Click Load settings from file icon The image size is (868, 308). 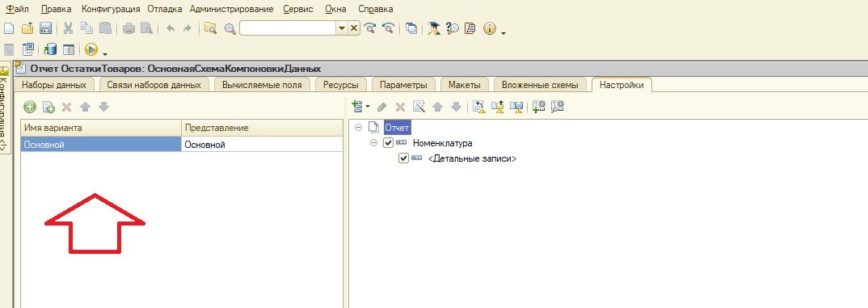[x=498, y=107]
